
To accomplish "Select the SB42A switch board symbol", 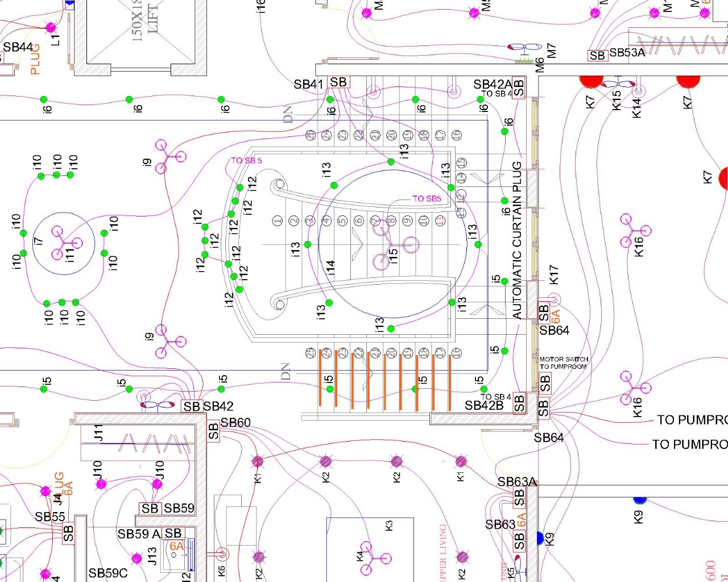I will click(x=518, y=88).
